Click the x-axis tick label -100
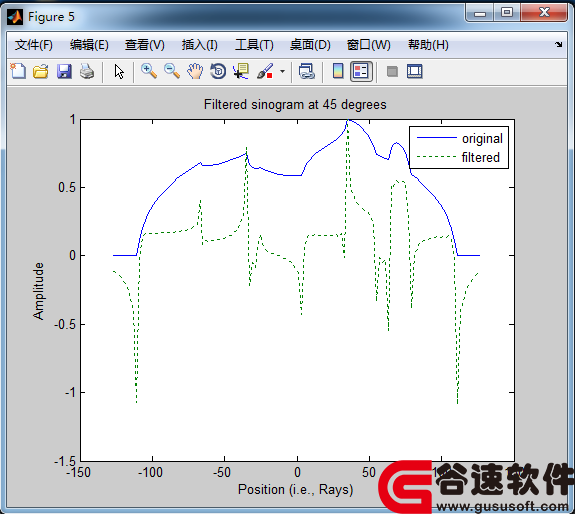 pos(150,473)
